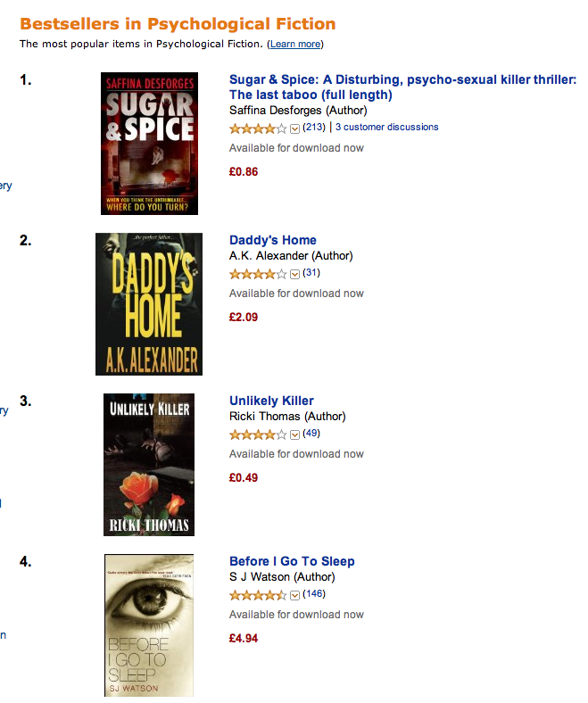The width and height of the screenshot is (588, 703).
Task: View the 146 reviews count link
Action: [313, 594]
